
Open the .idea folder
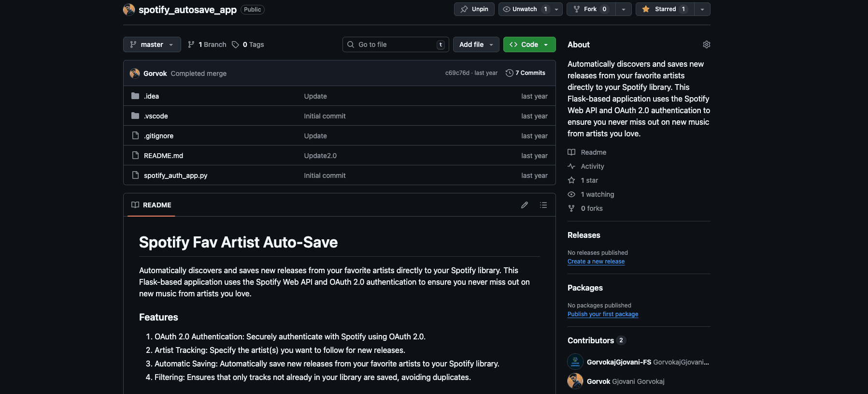(x=151, y=96)
